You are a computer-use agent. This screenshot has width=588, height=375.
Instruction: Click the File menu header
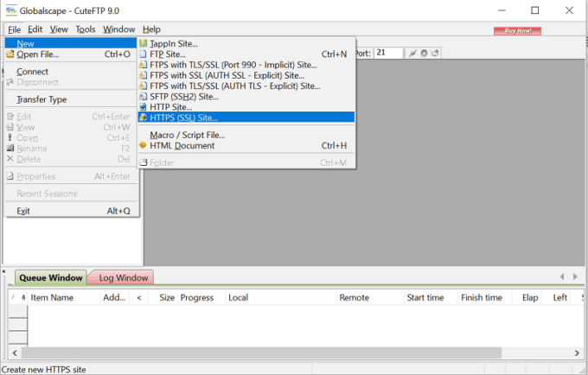tap(14, 29)
